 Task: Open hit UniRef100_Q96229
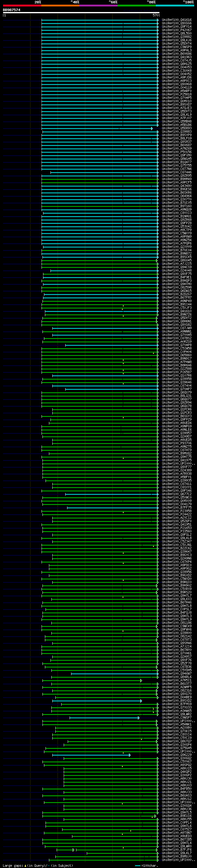point(177,755)
